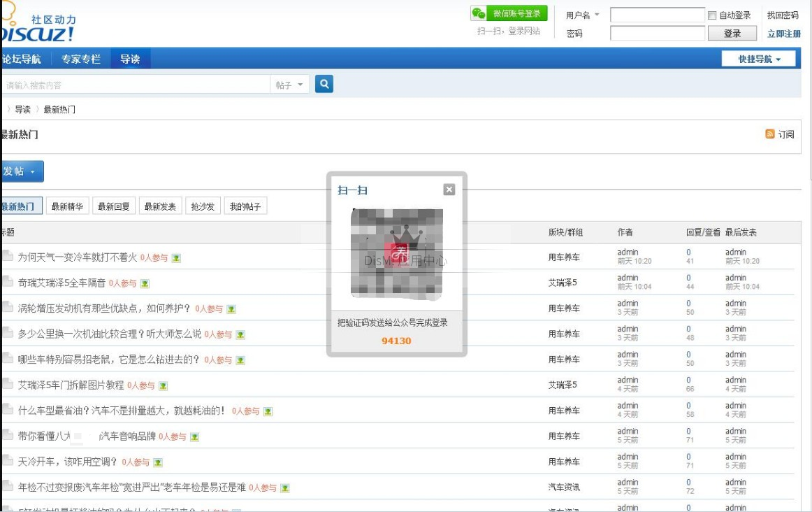Open 论坛导航 in the nav bar
Image resolution: width=812 pixels, height=512 pixels.
coord(21,59)
